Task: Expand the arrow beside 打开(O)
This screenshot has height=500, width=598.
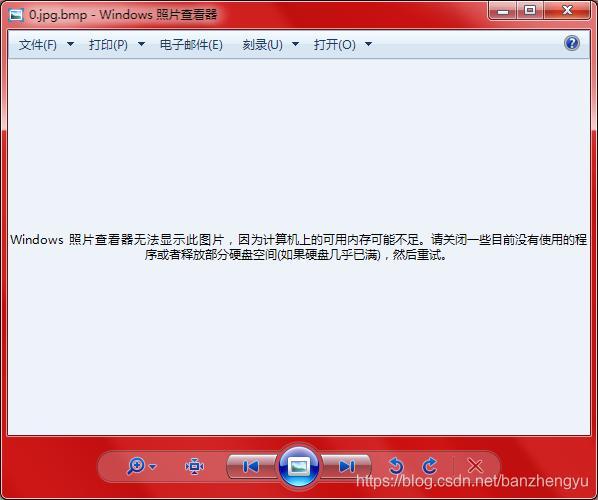Action: 368,44
